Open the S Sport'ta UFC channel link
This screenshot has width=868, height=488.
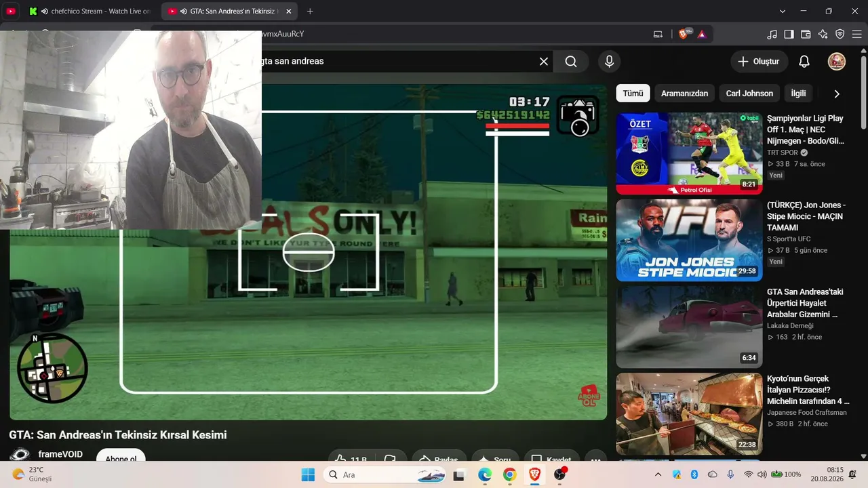pos(789,239)
